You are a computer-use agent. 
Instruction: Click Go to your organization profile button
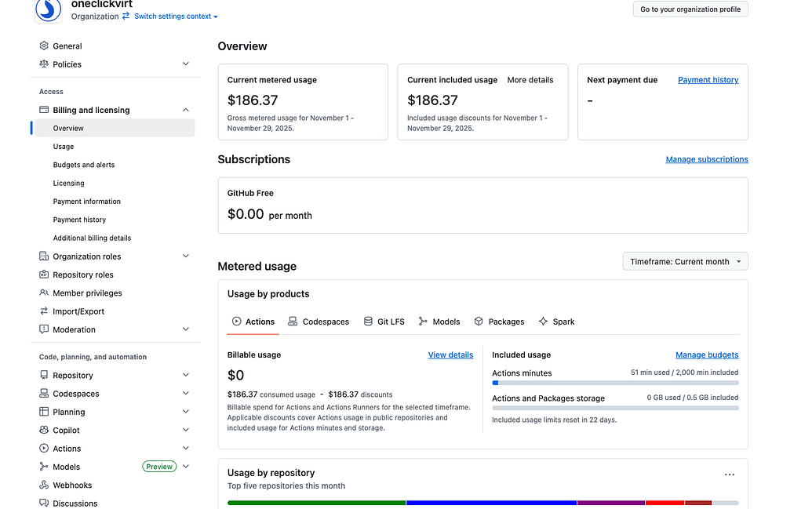point(690,9)
